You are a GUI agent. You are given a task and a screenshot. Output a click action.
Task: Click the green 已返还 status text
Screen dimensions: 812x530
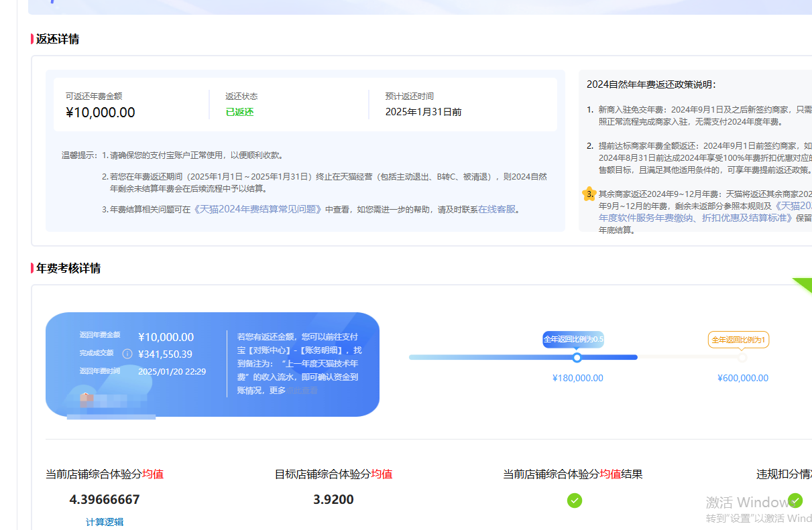pos(239,113)
